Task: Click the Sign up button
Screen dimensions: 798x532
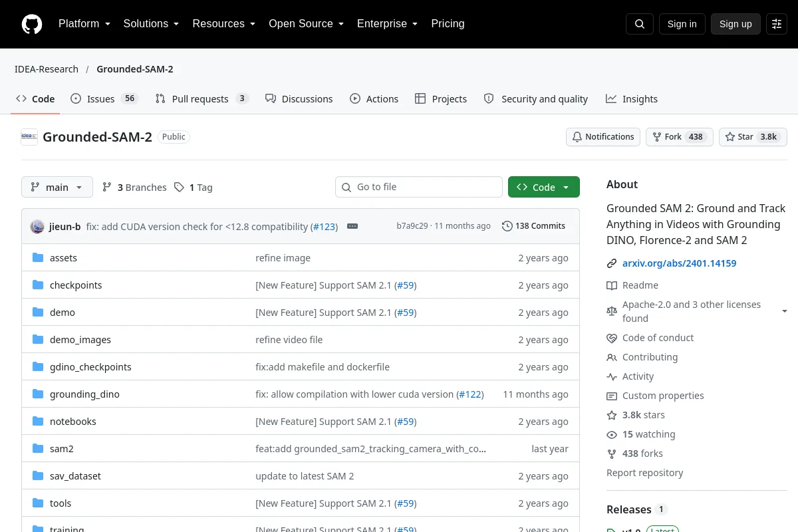Action: click(x=735, y=24)
